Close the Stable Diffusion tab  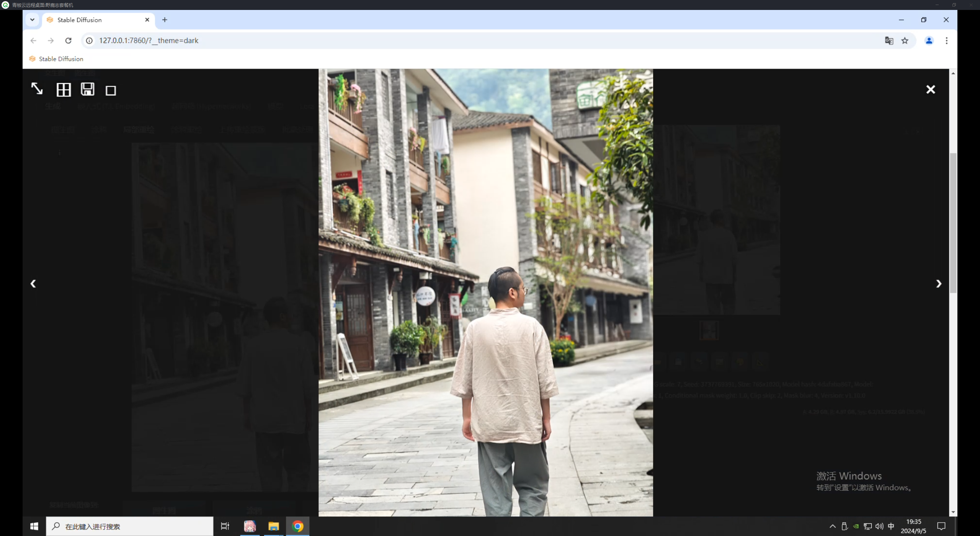pyautogui.click(x=147, y=20)
